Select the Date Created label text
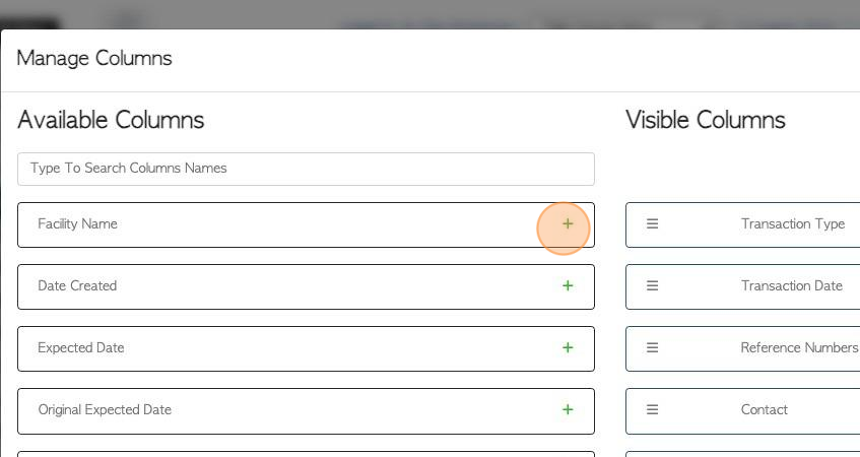The width and height of the screenshot is (860, 457). pos(77,286)
